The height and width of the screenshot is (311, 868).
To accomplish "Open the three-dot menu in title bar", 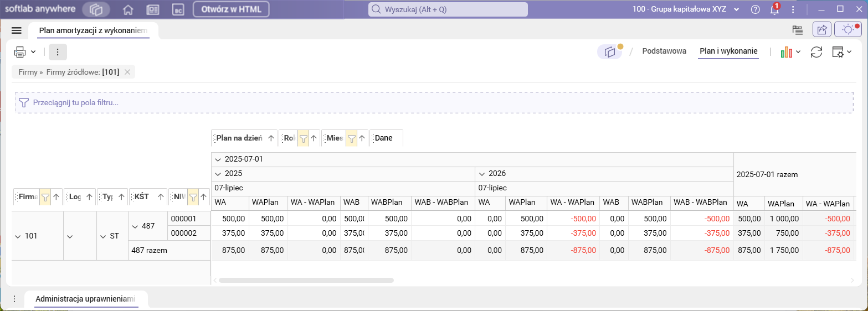I will coord(793,9).
